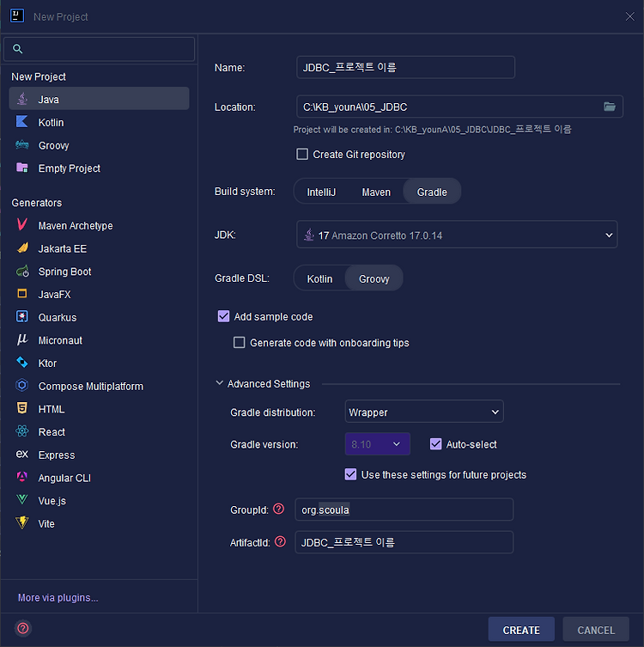Viewport: 644px width, 647px height.
Task: Select Spring Boot generator
Action: coord(99,272)
